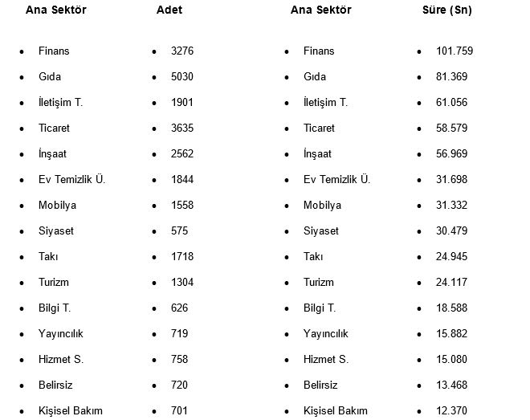Click the duration value 58.579
Viewport: 530px width, 420px height.
pyautogui.click(x=452, y=128)
